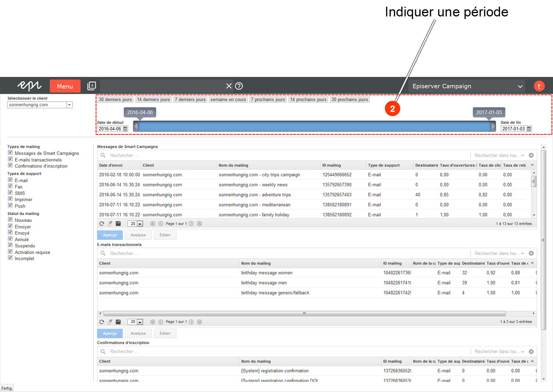Open the help question mark icon
This screenshot has width=553, height=392.
(239, 86)
